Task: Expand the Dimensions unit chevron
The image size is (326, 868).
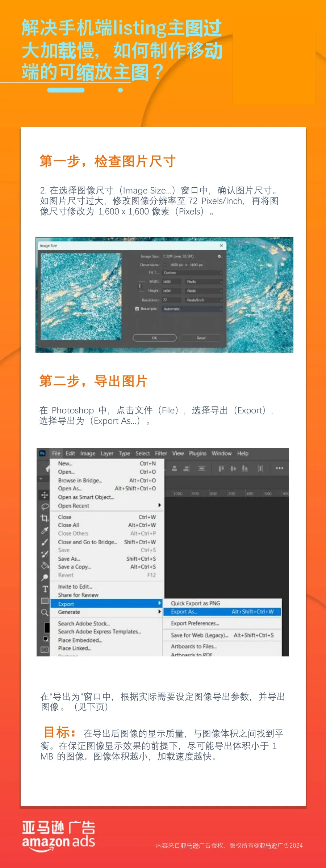Action: pyautogui.click(x=166, y=265)
